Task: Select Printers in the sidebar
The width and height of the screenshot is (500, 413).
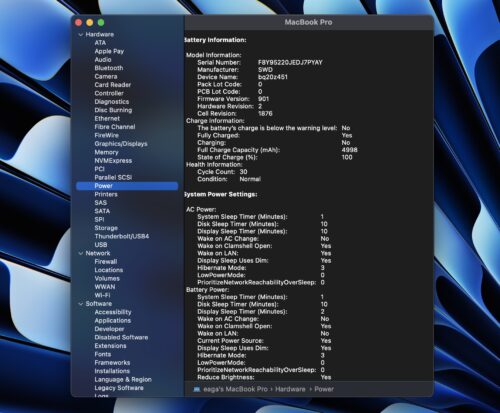Action: [106, 194]
